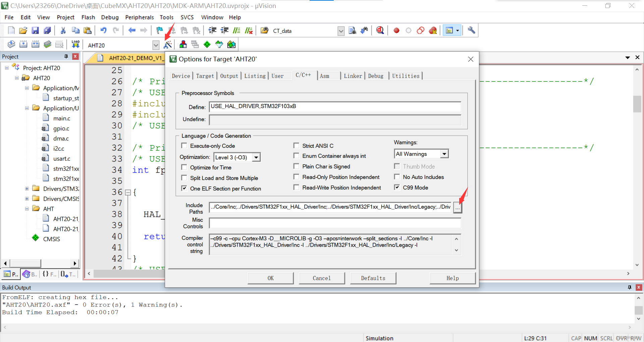This screenshot has height=342, width=644.
Task: Paste from clipboard toolbar icon
Action: click(88, 31)
